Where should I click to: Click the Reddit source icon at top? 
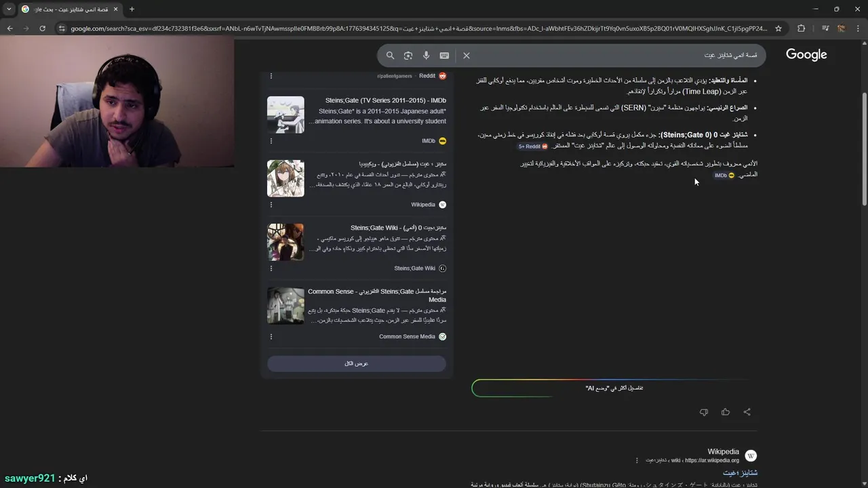click(x=443, y=76)
